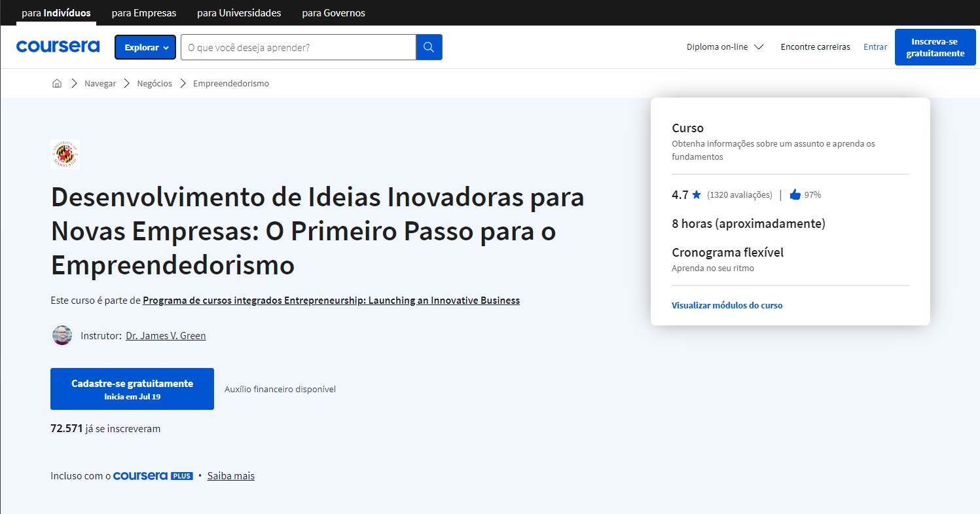
Task: Click the search field 'O que você deseja aprender?'
Action: tap(299, 47)
